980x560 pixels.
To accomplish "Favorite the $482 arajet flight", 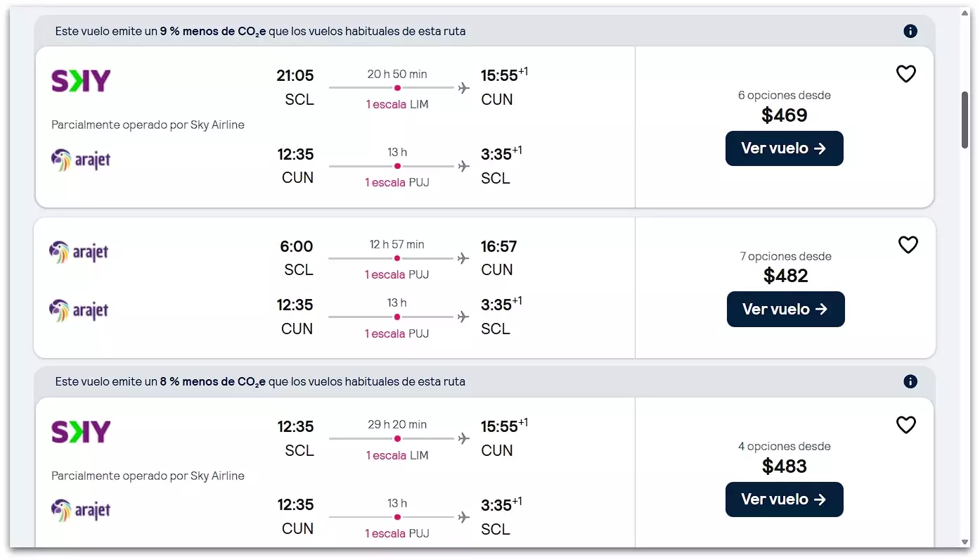I will point(908,245).
